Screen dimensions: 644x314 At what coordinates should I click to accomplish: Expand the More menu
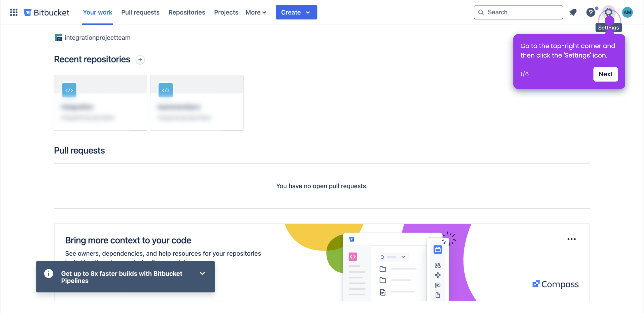click(x=256, y=12)
